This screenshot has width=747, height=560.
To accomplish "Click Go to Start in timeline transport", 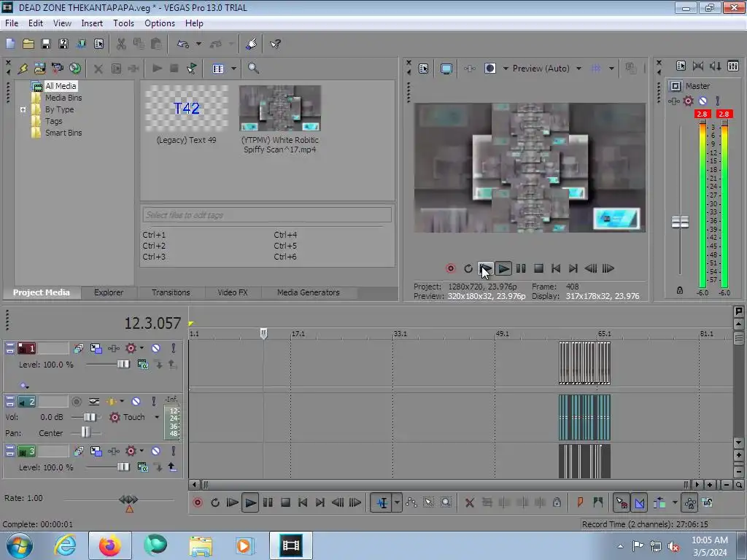I will (x=303, y=502).
